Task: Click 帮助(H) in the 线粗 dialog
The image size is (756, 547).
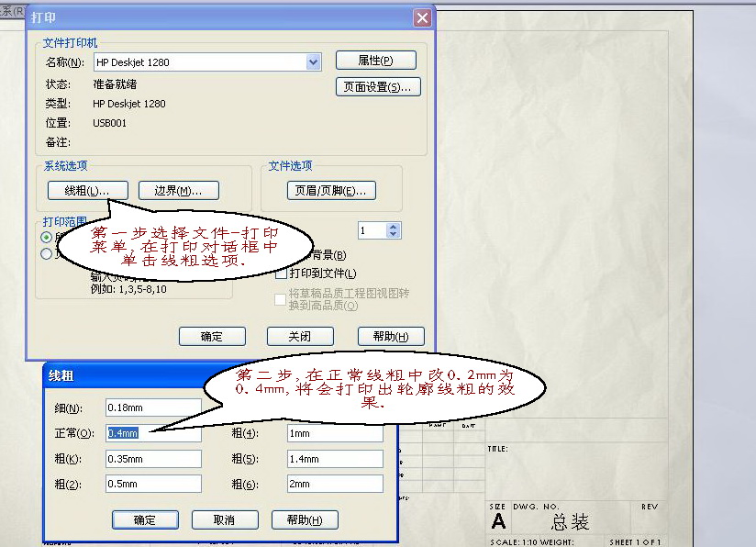Action: click(305, 520)
